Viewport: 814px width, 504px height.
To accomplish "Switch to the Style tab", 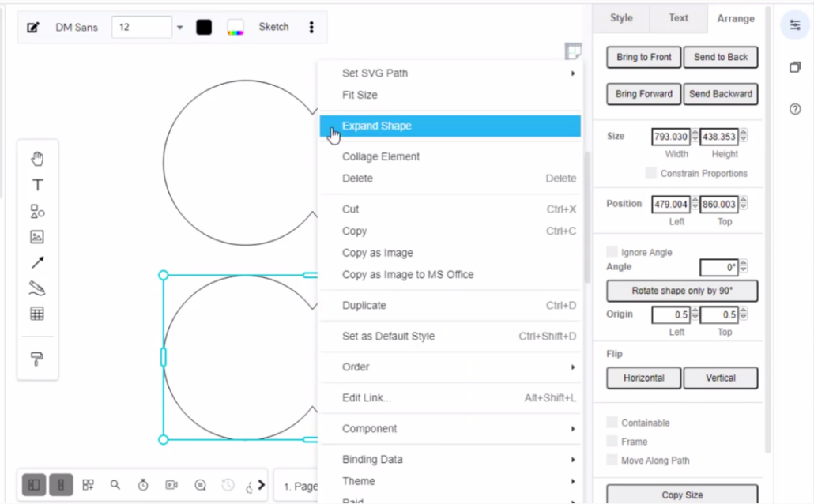I will pos(621,17).
